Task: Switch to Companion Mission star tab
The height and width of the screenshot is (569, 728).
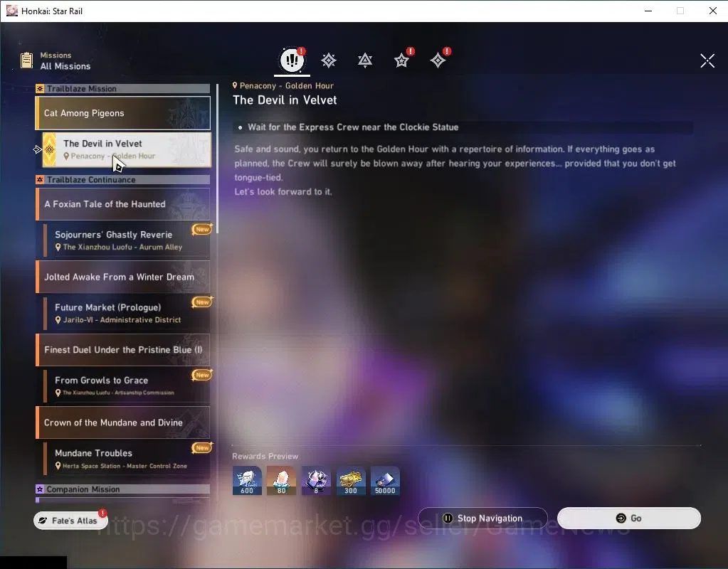Action: pos(401,60)
